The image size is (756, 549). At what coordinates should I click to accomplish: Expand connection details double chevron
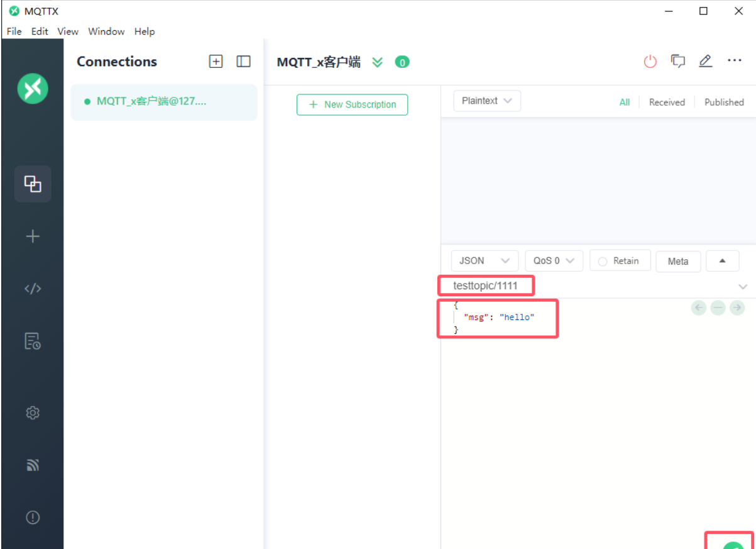(377, 62)
